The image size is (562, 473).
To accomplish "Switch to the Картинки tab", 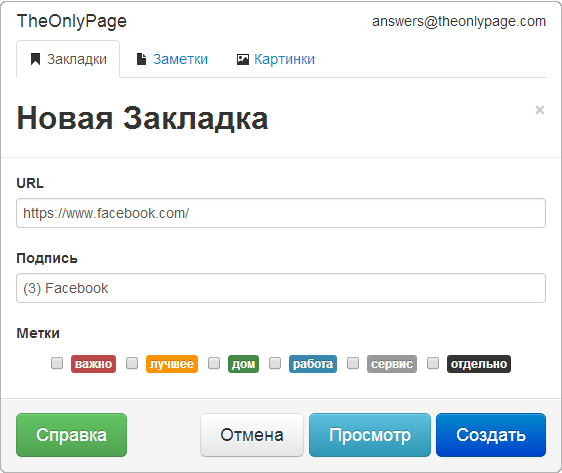I will point(276,59).
